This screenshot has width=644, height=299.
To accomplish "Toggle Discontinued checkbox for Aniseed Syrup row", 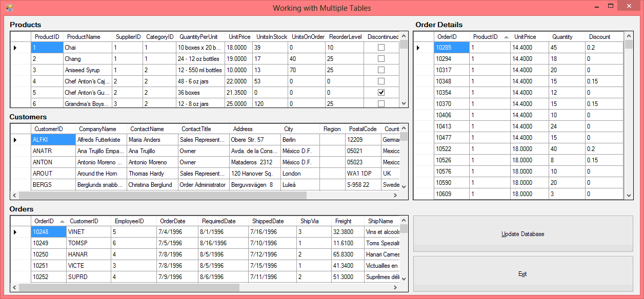I will point(381,70).
